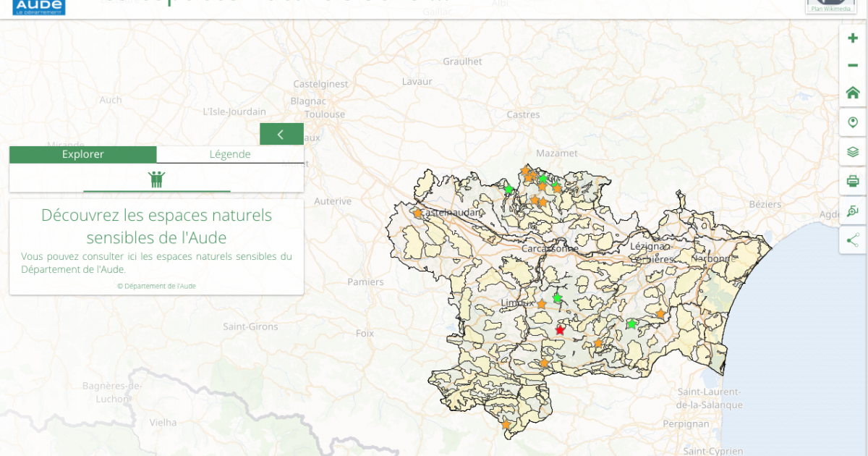This screenshot has width=868, height=456.
Task: Select the southernmost orange star marker
Action: pyautogui.click(x=506, y=425)
